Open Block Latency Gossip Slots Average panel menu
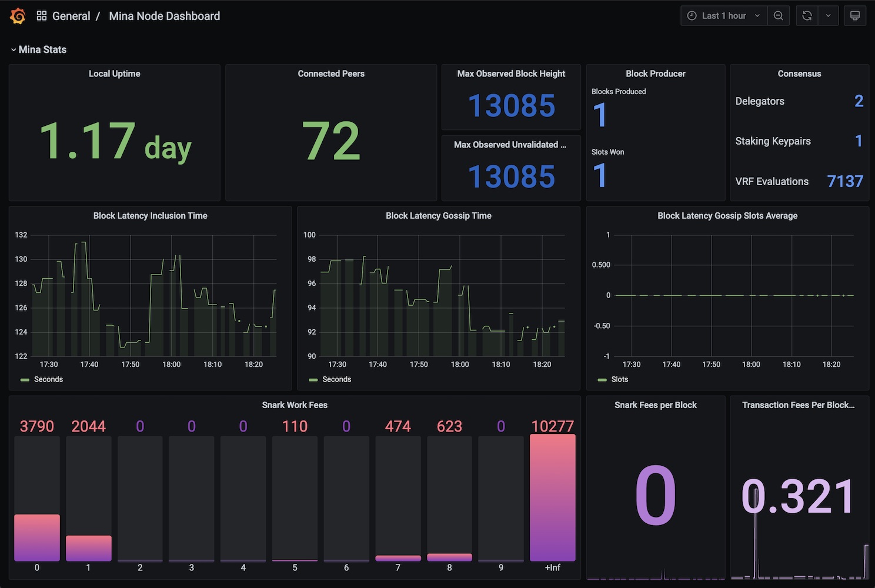The height and width of the screenshot is (588, 875). click(x=727, y=216)
